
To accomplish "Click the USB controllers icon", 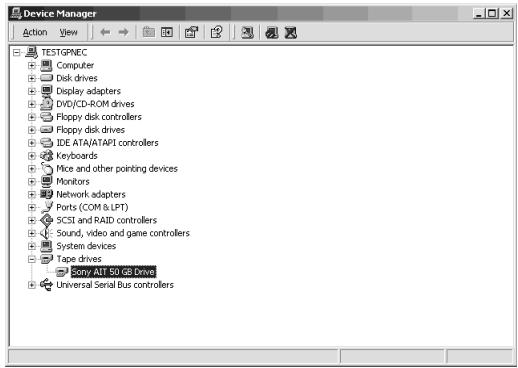I will click(x=46, y=285).
